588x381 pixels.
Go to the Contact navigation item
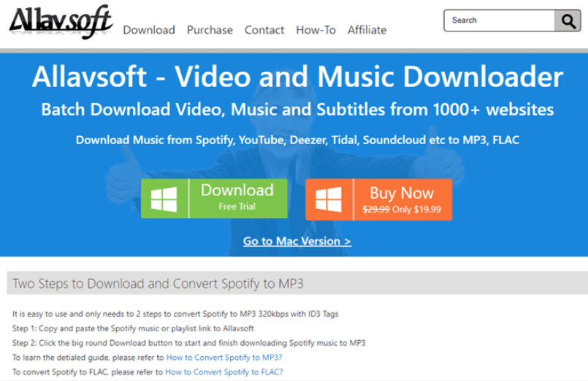pos(264,30)
